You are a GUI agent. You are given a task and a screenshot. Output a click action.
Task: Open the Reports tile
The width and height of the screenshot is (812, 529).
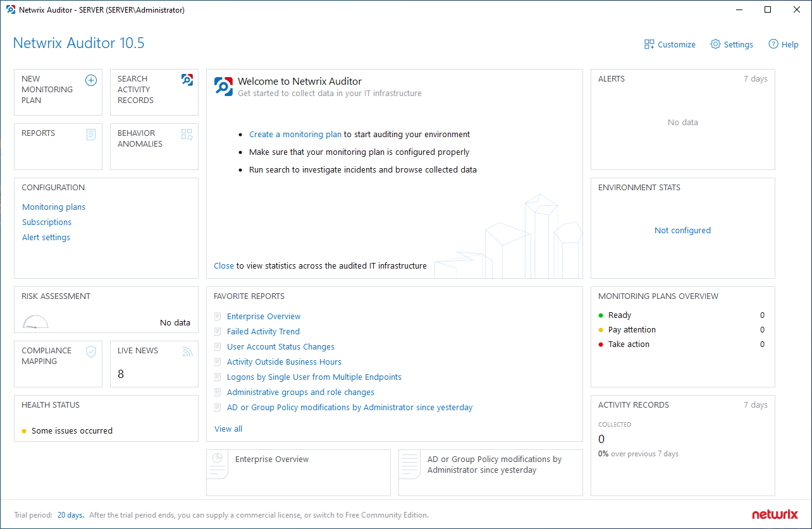(58, 147)
